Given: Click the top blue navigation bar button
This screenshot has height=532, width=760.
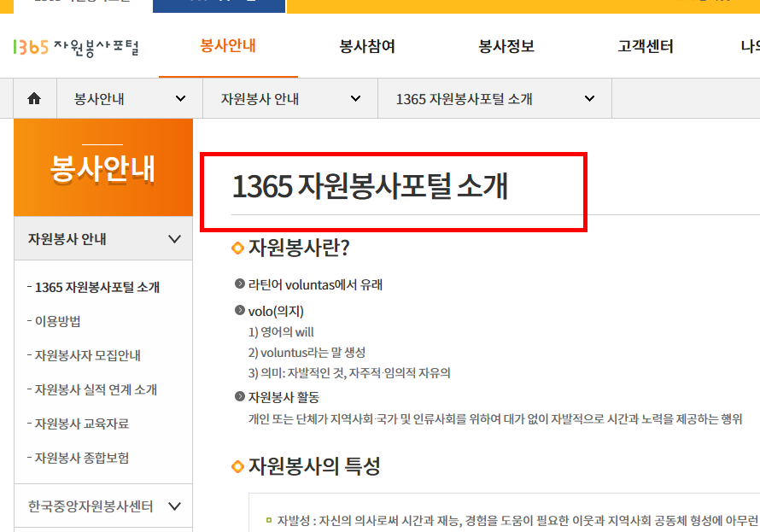Looking at the screenshot, I should [219, 6].
